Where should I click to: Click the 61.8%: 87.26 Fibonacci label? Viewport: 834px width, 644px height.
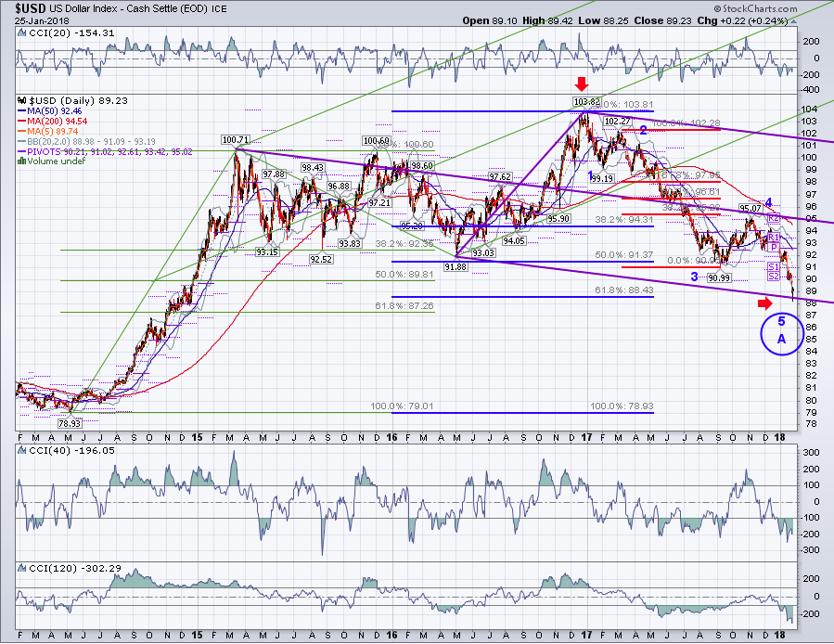[404, 306]
